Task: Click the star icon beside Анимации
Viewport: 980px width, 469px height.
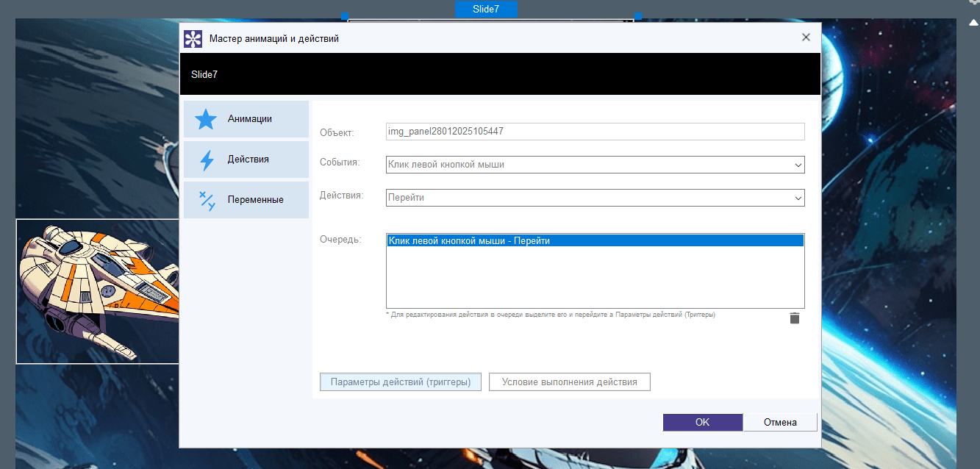Action: [206, 119]
